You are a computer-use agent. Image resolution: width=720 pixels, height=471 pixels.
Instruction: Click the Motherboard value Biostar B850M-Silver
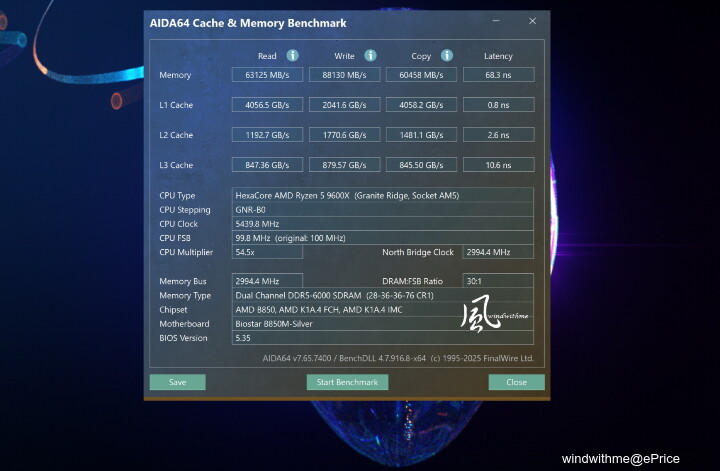[x=382, y=324]
